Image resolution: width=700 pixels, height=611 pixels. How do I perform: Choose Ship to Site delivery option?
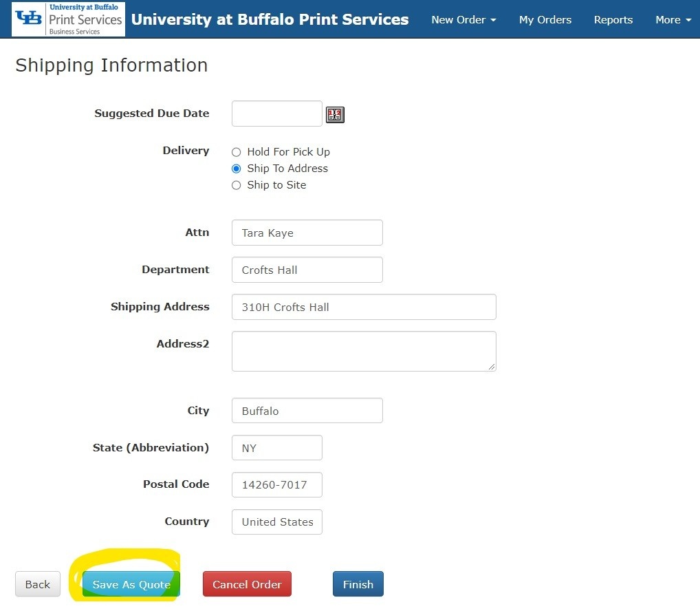coord(237,185)
